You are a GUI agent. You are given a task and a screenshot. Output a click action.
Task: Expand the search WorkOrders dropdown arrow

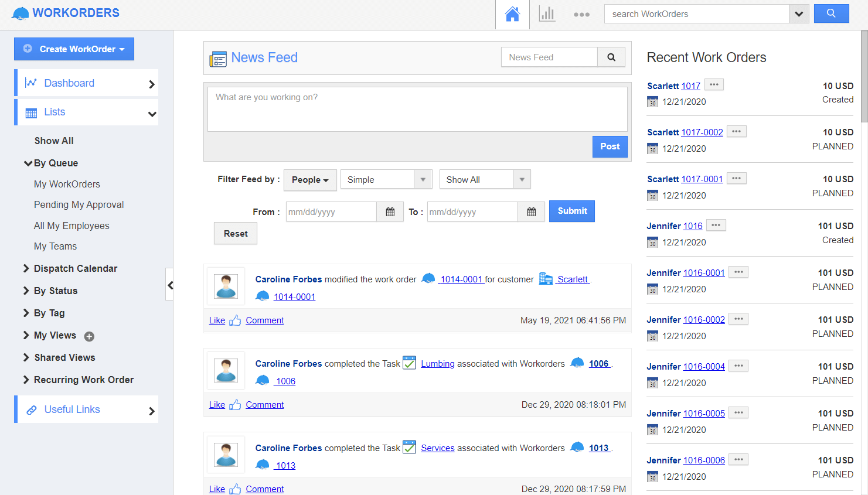click(x=799, y=14)
